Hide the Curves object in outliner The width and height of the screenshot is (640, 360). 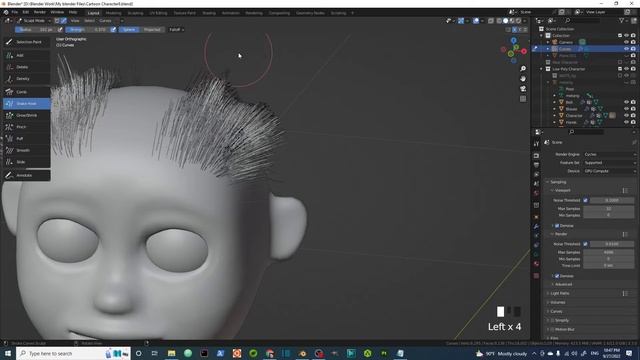pyautogui.click(x=627, y=49)
